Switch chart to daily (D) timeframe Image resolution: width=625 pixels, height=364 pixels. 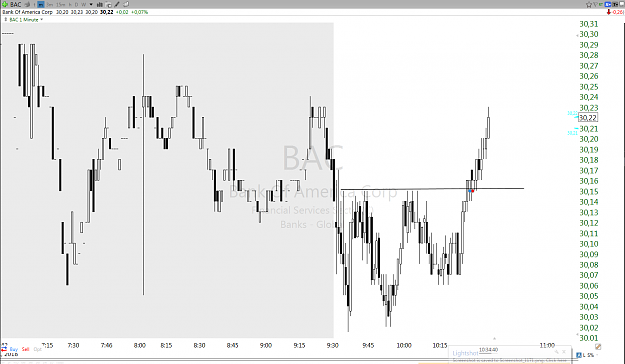coord(77,4)
